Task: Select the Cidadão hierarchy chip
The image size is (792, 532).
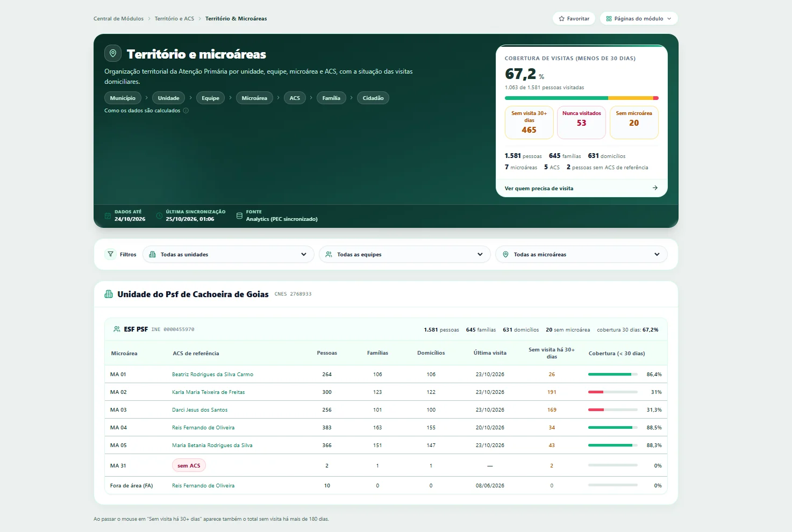Action: click(x=373, y=98)
